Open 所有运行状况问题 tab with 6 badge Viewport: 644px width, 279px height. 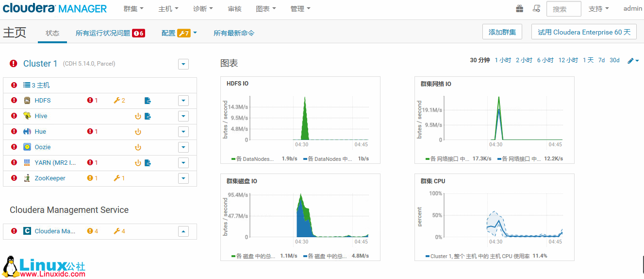[110, 33]
